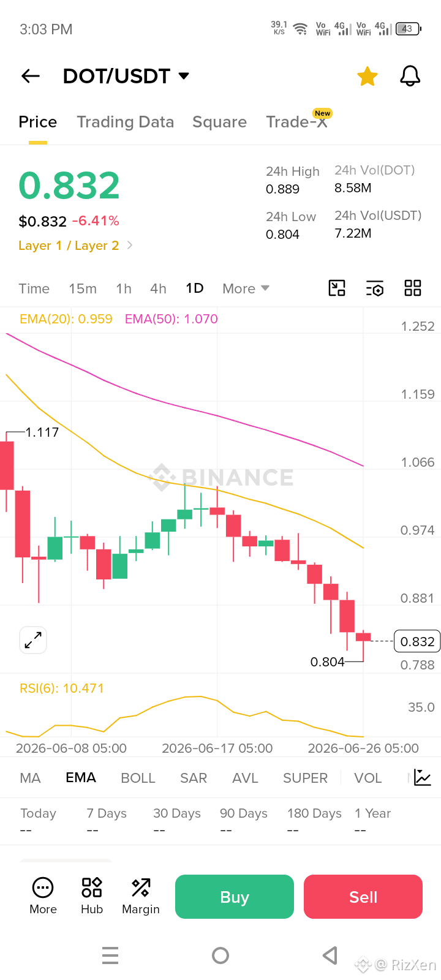Screen dimensions: 441x980
Task: Tap the red Sell button
Action: [x=363, y=897]
